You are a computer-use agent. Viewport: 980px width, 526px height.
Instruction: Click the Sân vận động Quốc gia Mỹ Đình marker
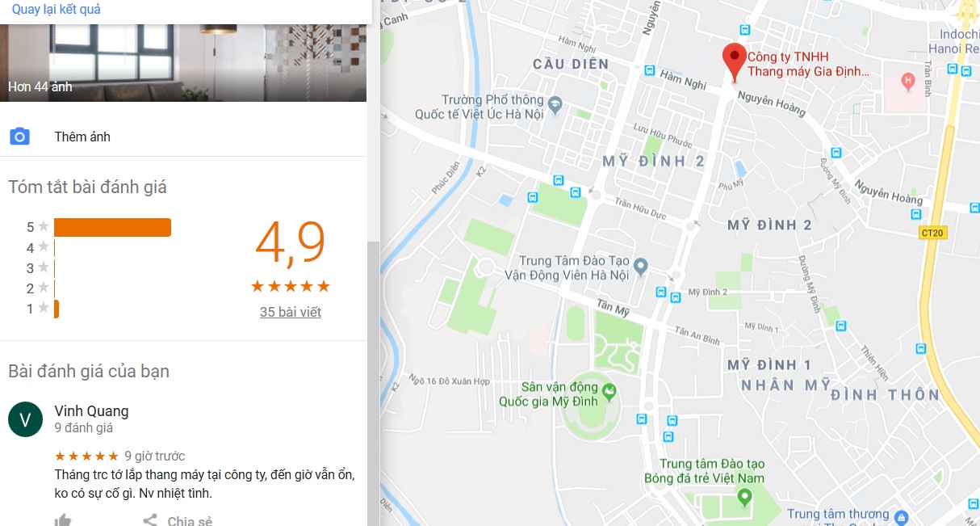coord(609,393)
